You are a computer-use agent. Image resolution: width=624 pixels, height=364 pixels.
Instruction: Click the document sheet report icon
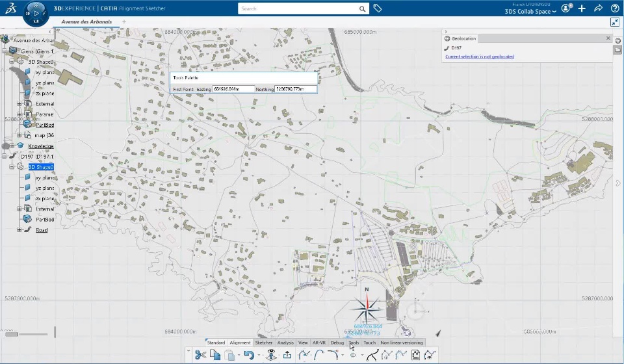tap(415, 354)
